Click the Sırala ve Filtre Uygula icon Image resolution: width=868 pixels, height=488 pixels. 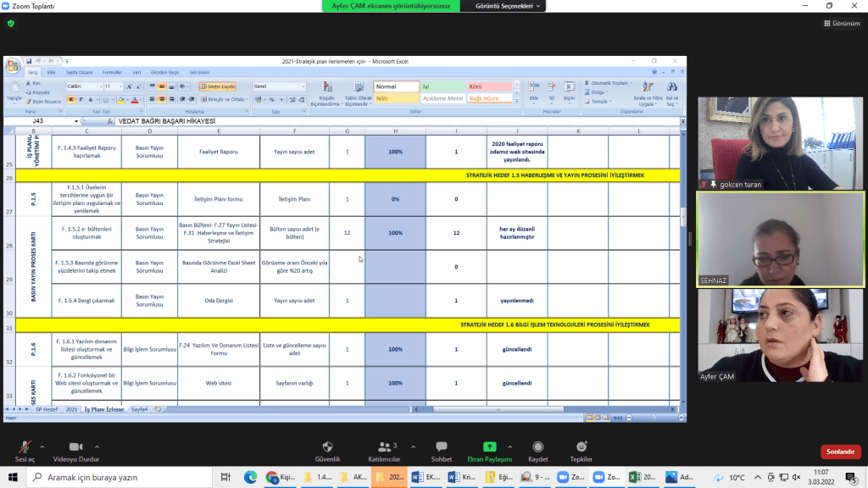point(648,92)
